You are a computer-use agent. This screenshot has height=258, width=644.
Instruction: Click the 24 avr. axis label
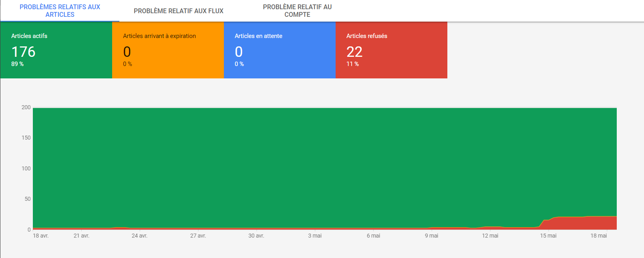click(x=139, y=236)
